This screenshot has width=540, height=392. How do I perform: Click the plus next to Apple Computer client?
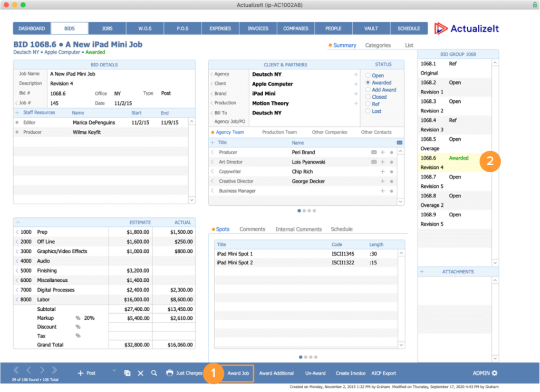[x=356, y=84]
